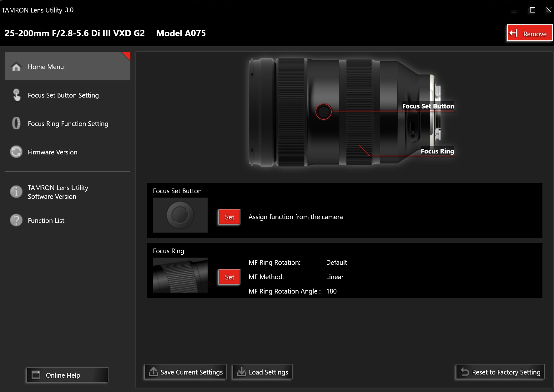Click Save Current Settings

(x=186, y=372)
